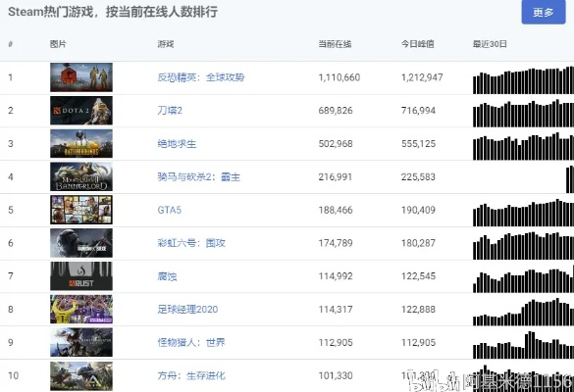Click the PUBG Battlegrounds thumbnail
Viewport: 574px width, 392px height.
pyautogui.click(x=81, y=144)
